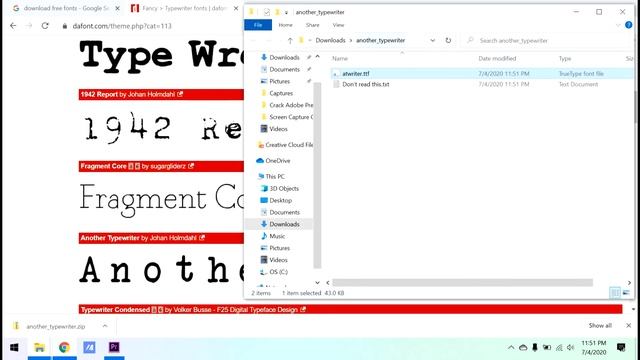Open the Captures folder in sidebar

click(x=281, y=93)
